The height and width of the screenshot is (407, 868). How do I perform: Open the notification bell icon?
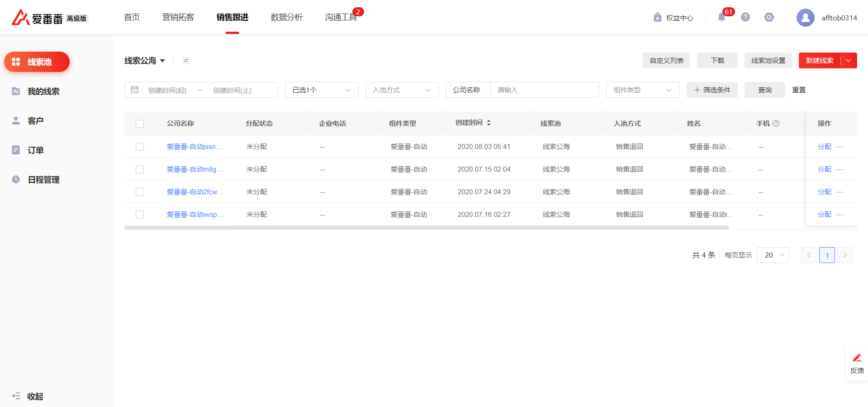pyautogui.click(x=721, y=17)
